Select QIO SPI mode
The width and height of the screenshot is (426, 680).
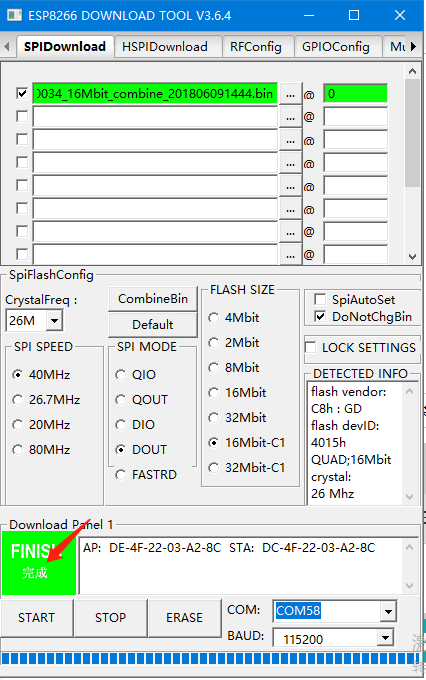136,375
